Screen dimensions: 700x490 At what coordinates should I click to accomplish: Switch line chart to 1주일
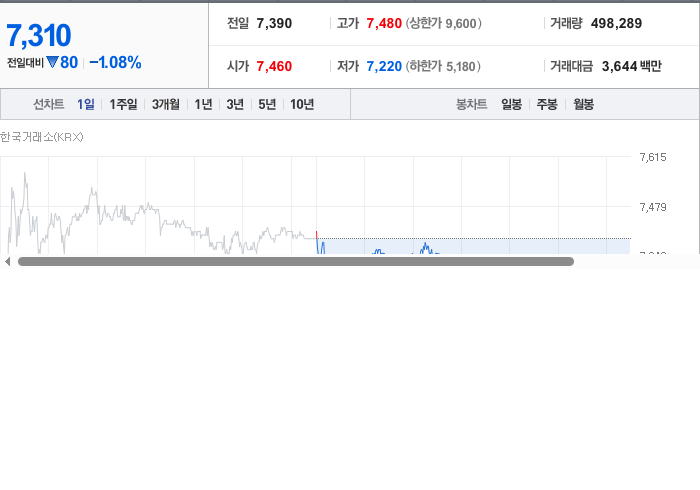(123, 104)
